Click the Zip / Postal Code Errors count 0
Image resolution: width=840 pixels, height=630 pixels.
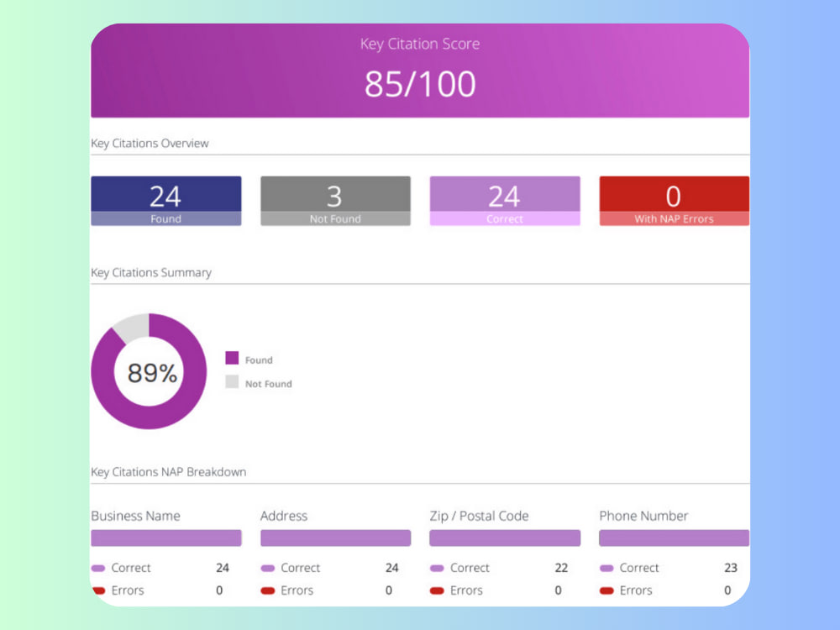tap(558, 591)
